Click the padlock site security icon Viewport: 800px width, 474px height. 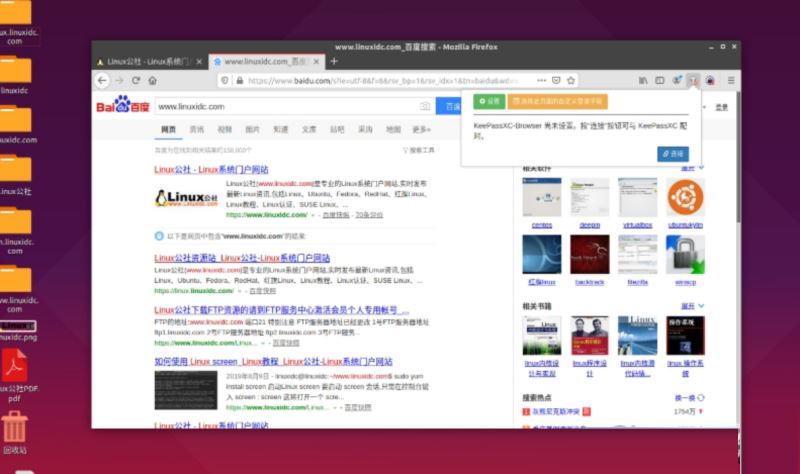[x=239, y=81]
